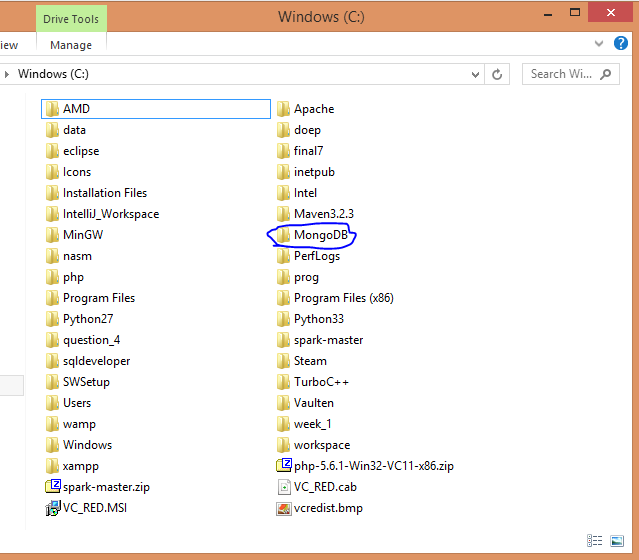Select the Vaulten folder name
Viewport: 639px width, 560px height.
click(x=314, y=403)
